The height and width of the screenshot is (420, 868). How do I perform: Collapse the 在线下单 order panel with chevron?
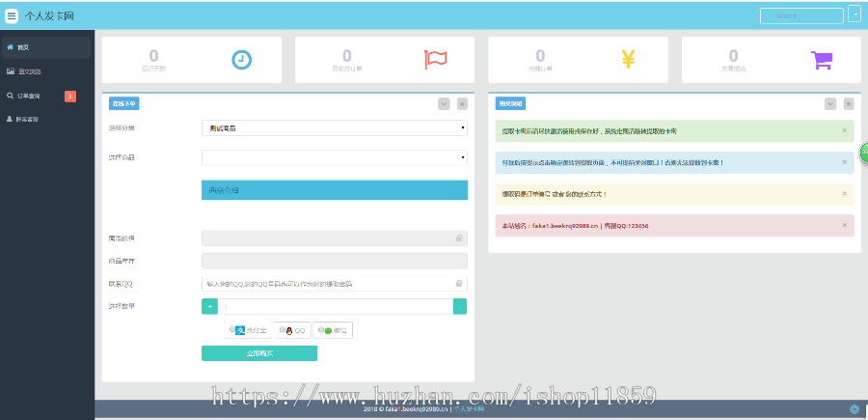tap(444, 103)
